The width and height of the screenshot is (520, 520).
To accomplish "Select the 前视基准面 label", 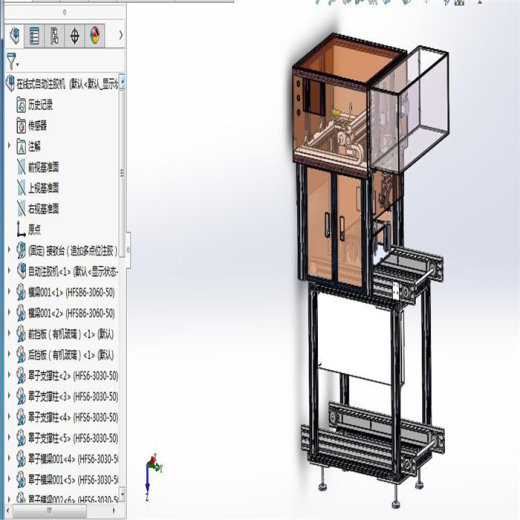I will [x=43, y=167].
